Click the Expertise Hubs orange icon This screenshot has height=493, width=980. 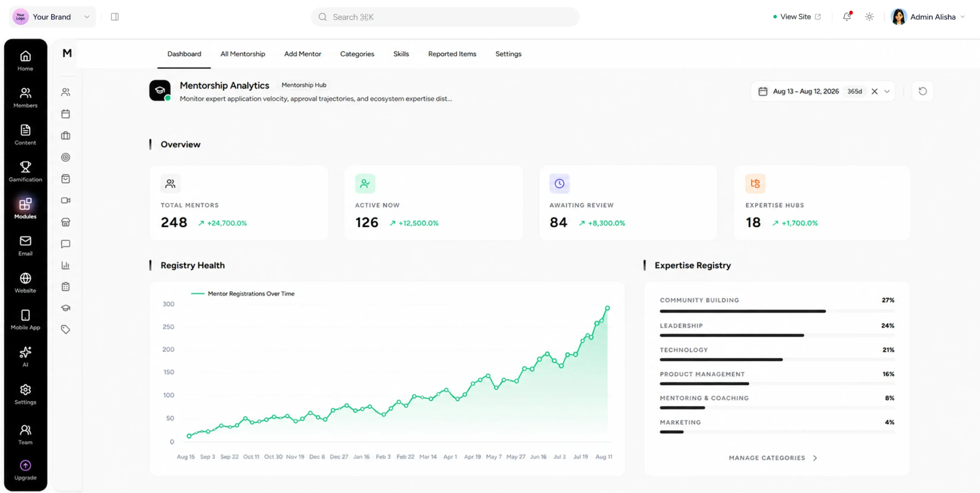coord(755,184)
